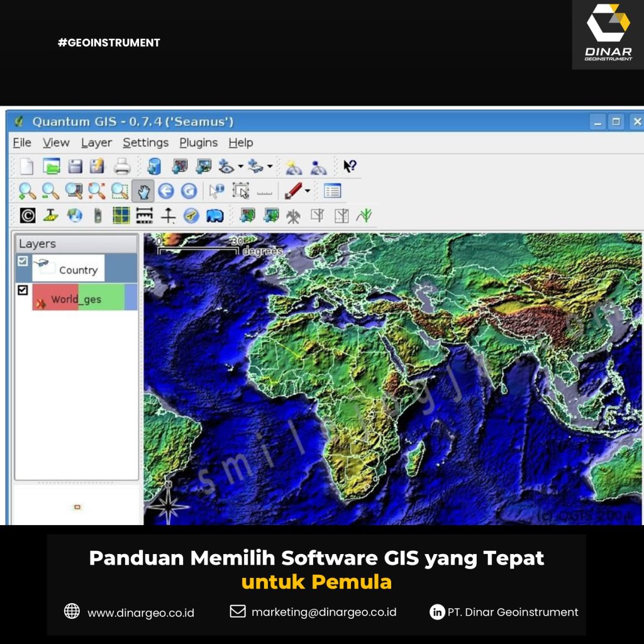The width and height of the screenshot is (644, 644).
Task: Click the red pencil digitizing tool
Action: [293, 191]
